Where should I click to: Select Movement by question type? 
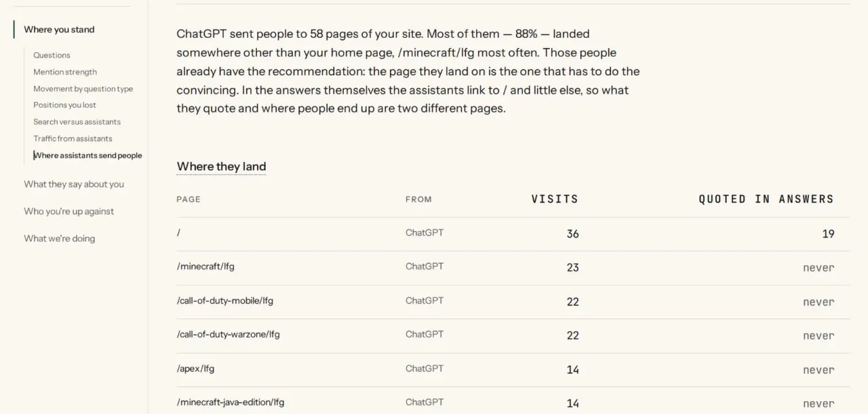[83, 89]
